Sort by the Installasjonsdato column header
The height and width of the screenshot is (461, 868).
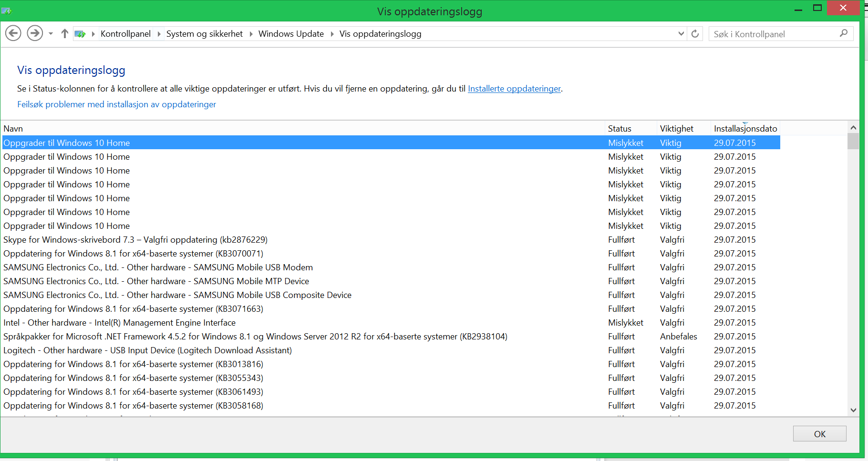(745, 128)
